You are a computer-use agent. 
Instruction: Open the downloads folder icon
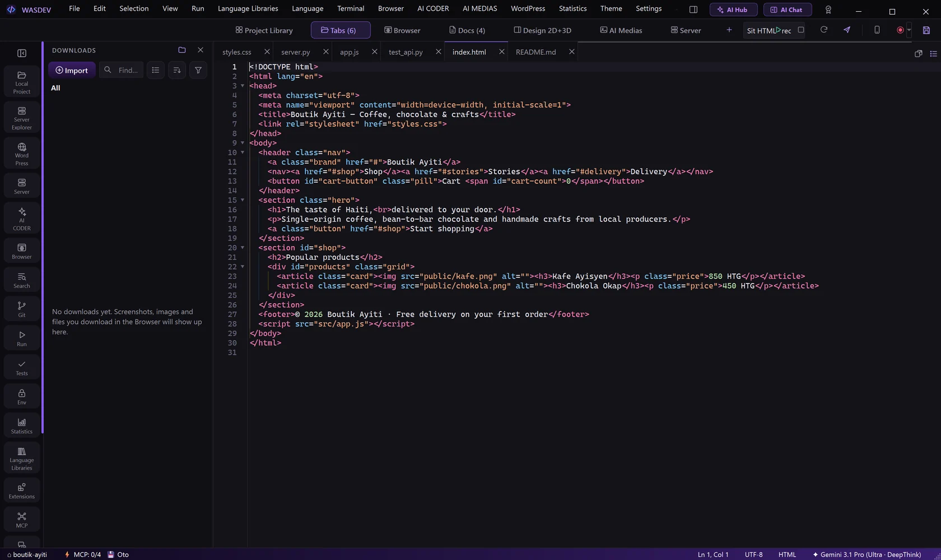coord(182,50)
